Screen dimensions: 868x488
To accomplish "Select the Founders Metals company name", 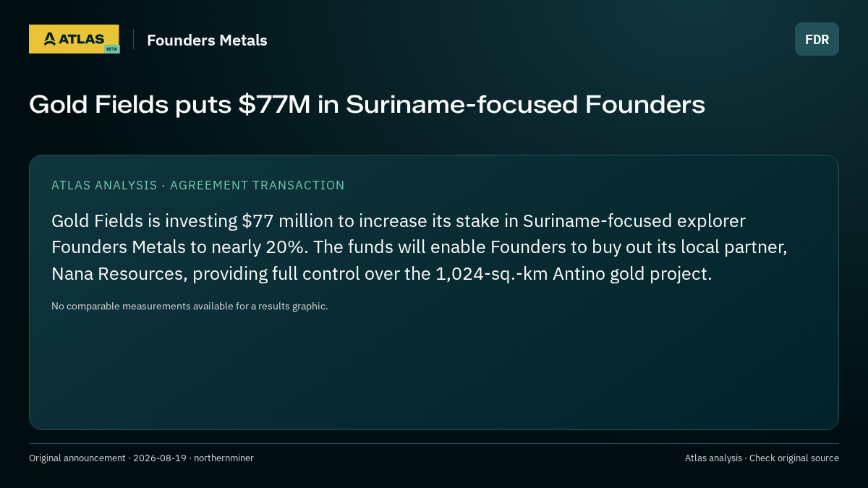I will (207, 40).
